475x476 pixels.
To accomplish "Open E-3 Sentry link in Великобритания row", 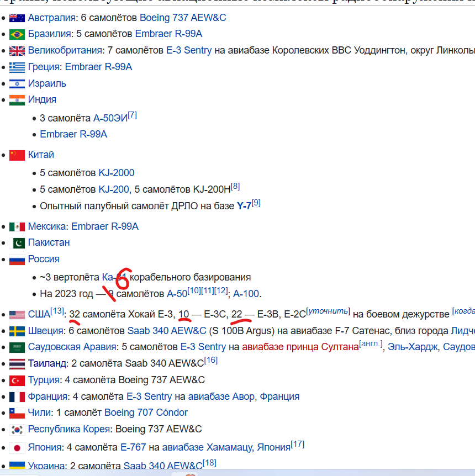I will tap(189, 50).
